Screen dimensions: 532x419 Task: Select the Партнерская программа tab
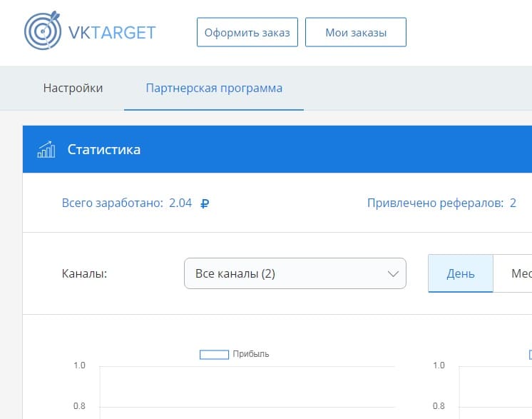214,88
